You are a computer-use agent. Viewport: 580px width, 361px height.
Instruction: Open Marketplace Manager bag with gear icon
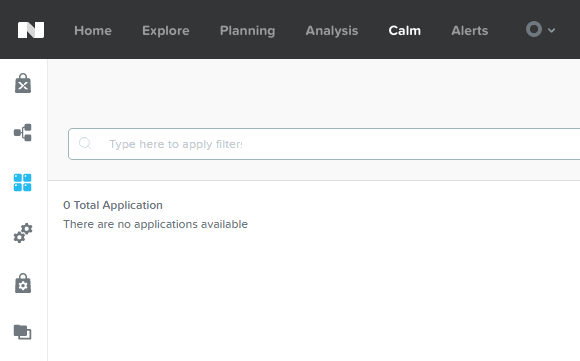23,283
